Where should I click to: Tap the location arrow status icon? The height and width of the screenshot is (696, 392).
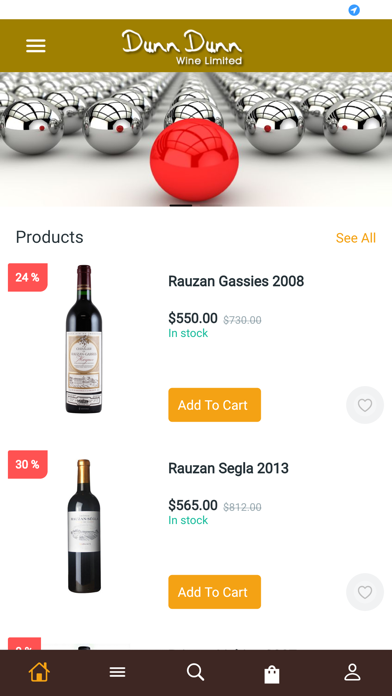(x=354, y=10)
